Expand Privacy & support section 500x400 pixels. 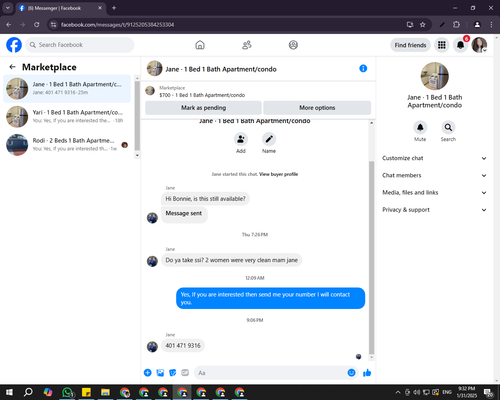(x=434, y=210)
